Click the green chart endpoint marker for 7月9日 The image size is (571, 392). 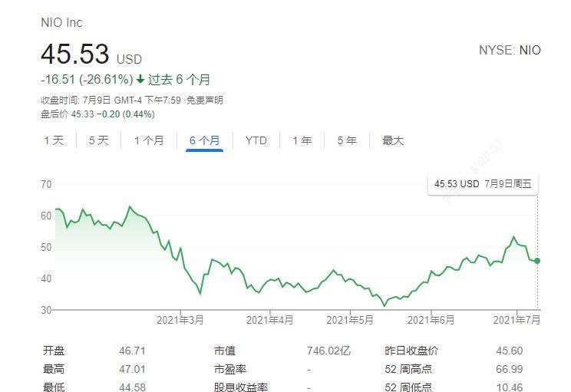tap(537, 261)
